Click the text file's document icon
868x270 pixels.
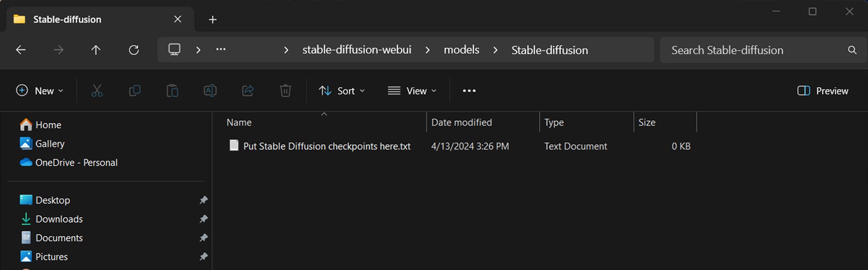234,145
